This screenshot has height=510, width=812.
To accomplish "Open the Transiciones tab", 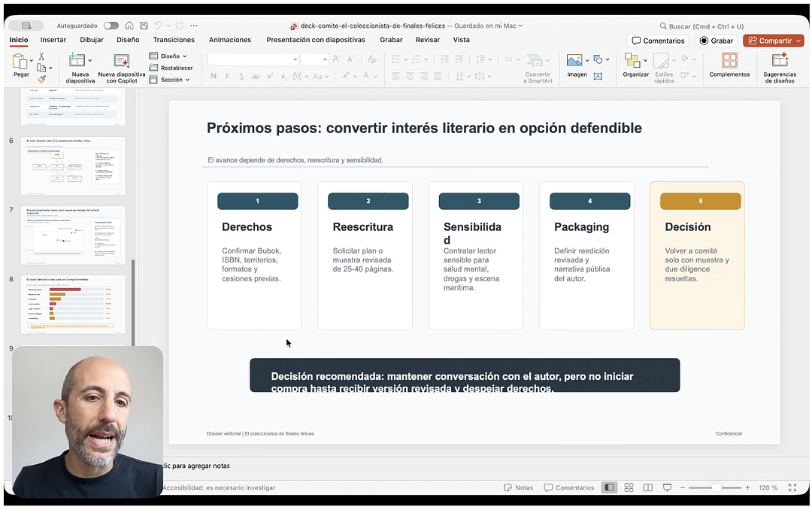I will tap(174, 40).
